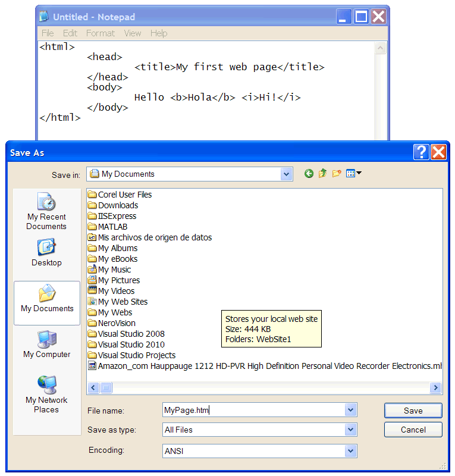The width and height of the screenshot is (455, 476).
Task: Click the Notepad icon in the title bar
Action: click(x=44, y=17)
